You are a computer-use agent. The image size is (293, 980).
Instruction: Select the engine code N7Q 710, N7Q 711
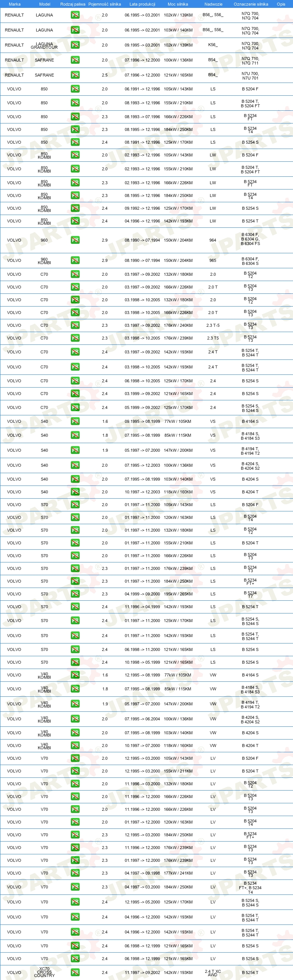point(250,61)
